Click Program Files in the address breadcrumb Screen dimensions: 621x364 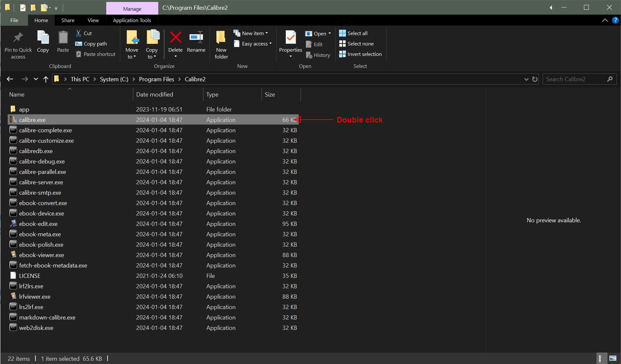point(156,79)
